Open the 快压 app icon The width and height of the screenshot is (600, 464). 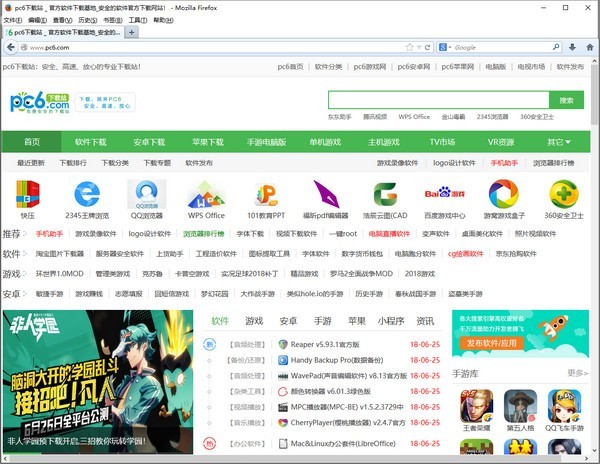[28, 194]
